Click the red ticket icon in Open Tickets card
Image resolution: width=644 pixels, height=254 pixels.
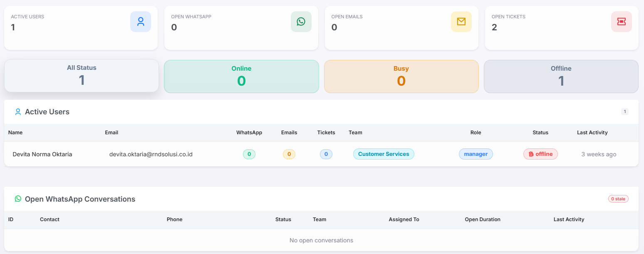[x=622, y=22]
